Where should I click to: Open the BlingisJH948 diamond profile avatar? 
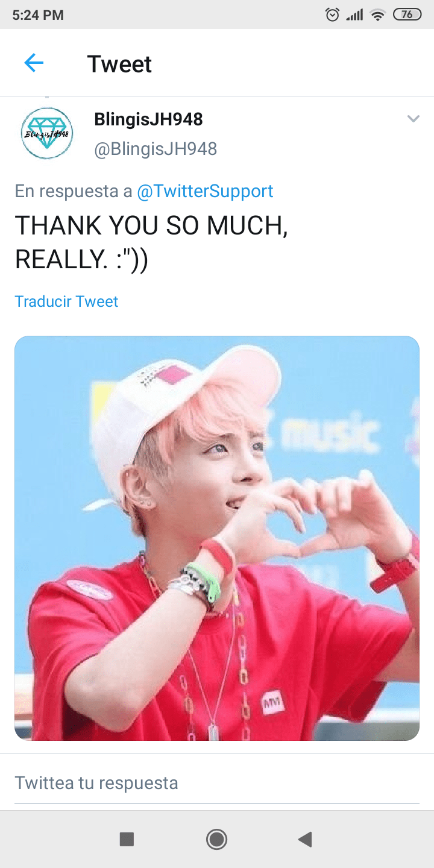click(x=47, y=133)
